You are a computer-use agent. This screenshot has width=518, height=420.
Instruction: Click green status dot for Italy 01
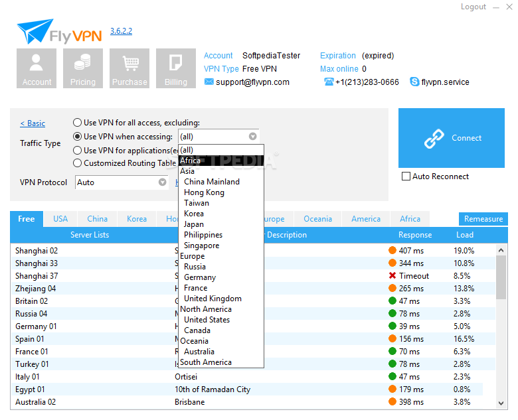pyautogui.click(x=392, y=376)
